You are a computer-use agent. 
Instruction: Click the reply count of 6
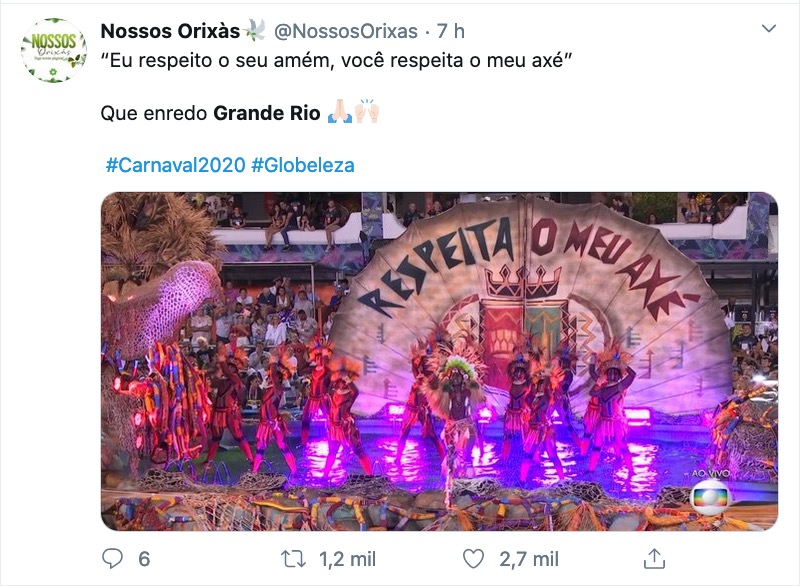point(143,558)
